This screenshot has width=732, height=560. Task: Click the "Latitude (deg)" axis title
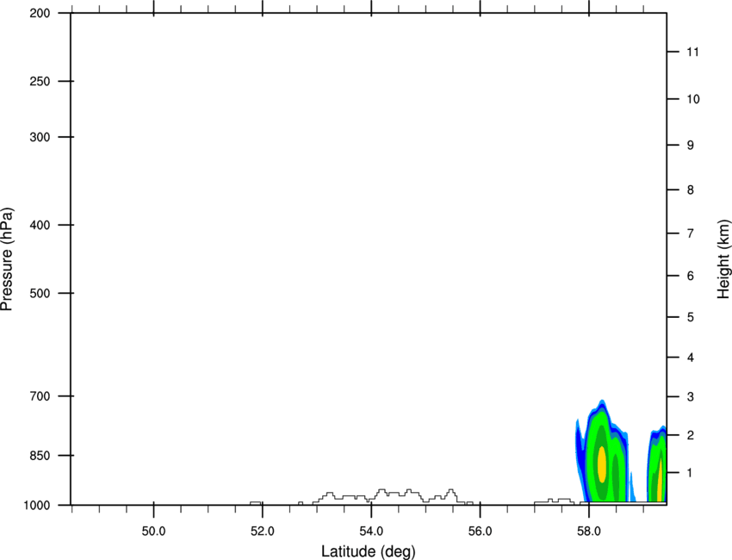click(368, 551)
